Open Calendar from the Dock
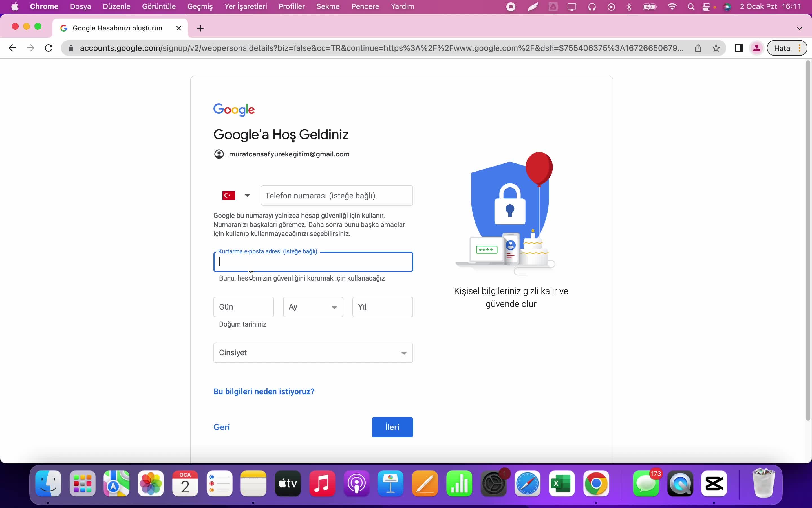 point(185,484)
